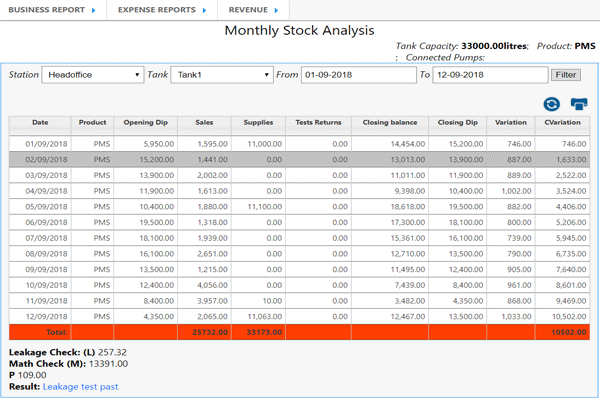Click the 1,033.00 variation value
This screenshot has height=400, width=600.
pos(517,317)
